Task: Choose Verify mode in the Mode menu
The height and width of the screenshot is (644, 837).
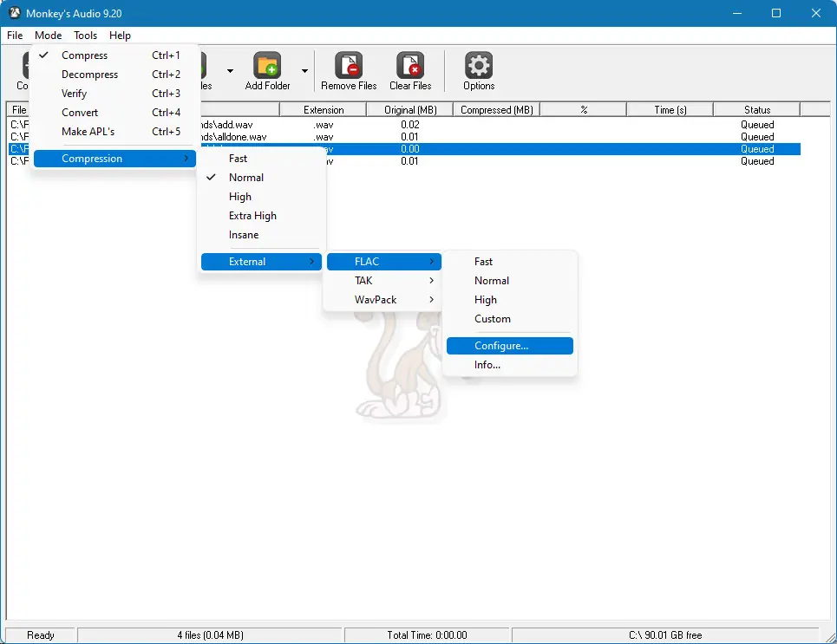Action: coord(114,94)
